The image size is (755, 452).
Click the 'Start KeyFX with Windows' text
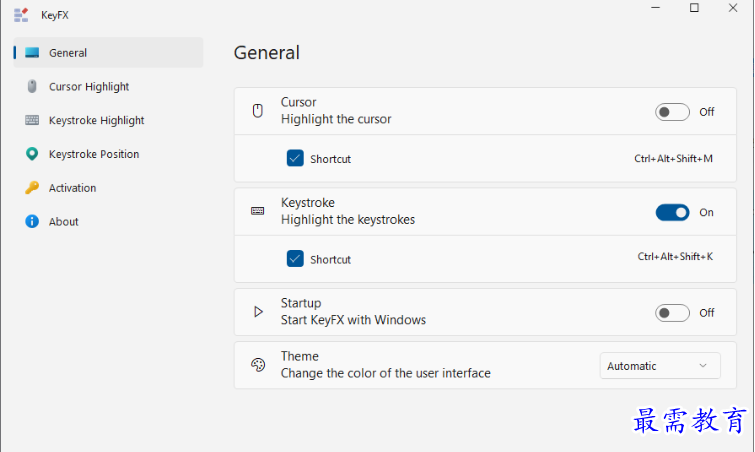pos(353,320)
